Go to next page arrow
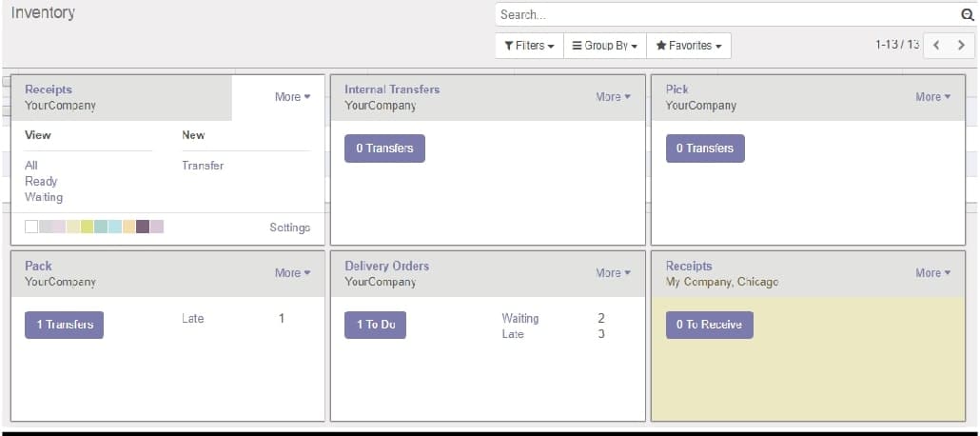This screenshot has width=980, height=436. point(961,46)
